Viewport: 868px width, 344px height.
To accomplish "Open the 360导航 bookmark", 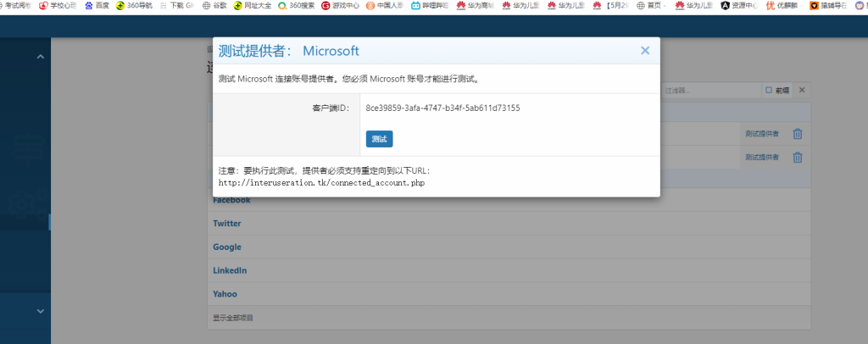I will [x=135, y=6].
